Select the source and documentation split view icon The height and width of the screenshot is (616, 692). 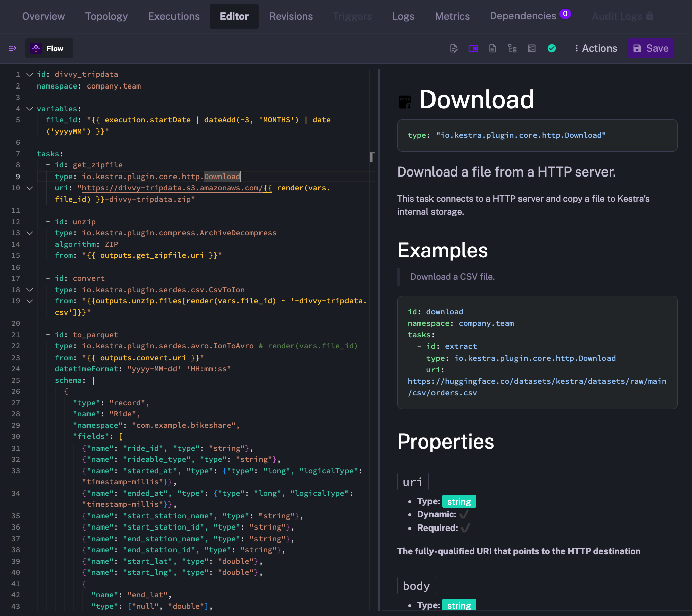[x=473, y=48]
